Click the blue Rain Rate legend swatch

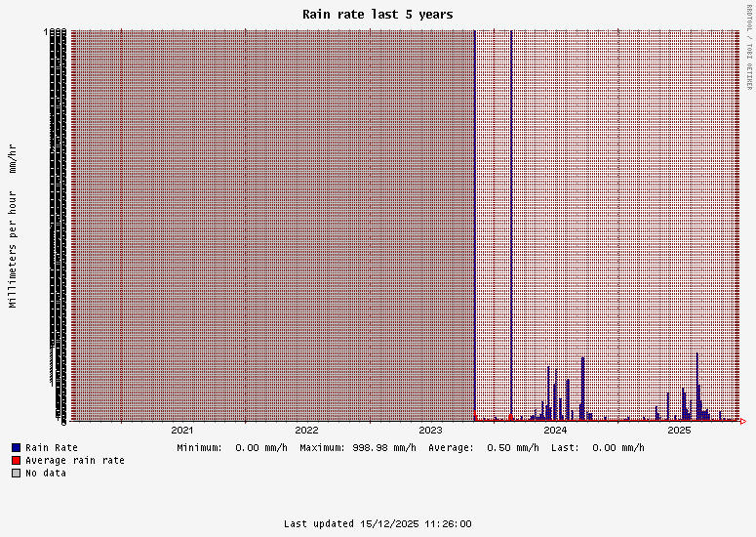16,447
